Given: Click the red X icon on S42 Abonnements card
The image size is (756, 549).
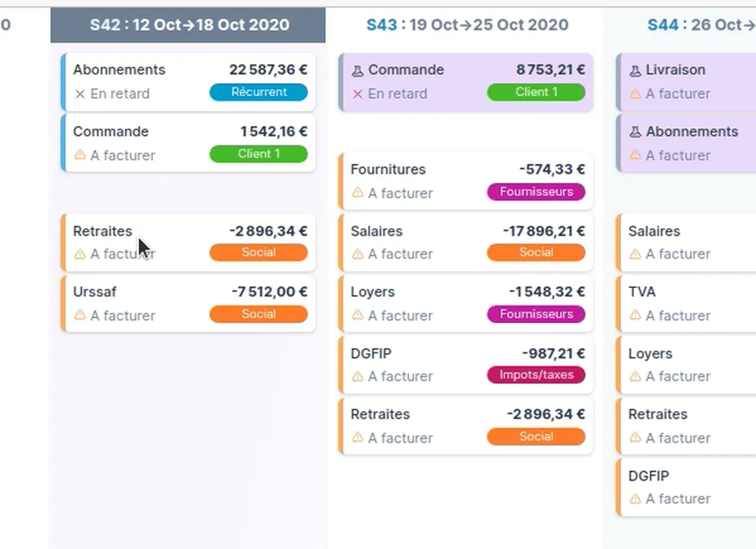Looking at the screenshot, I should (x=80, y=94).
